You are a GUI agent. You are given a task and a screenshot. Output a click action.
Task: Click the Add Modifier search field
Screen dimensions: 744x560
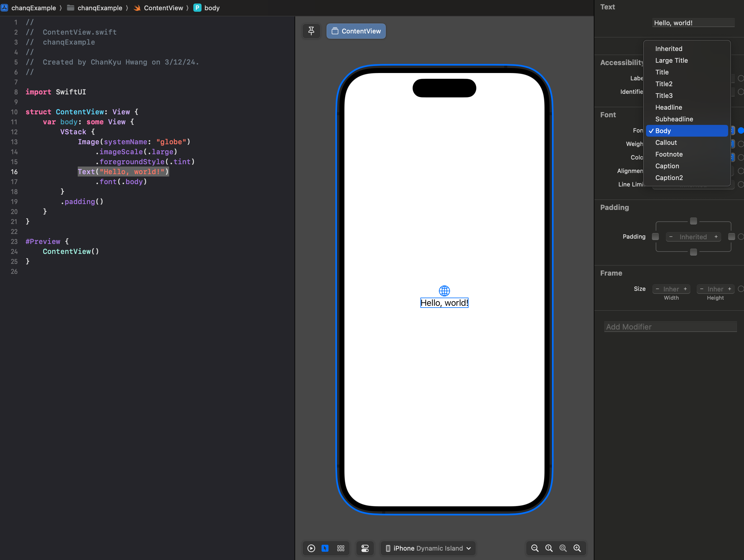click(x=670, y=327)
